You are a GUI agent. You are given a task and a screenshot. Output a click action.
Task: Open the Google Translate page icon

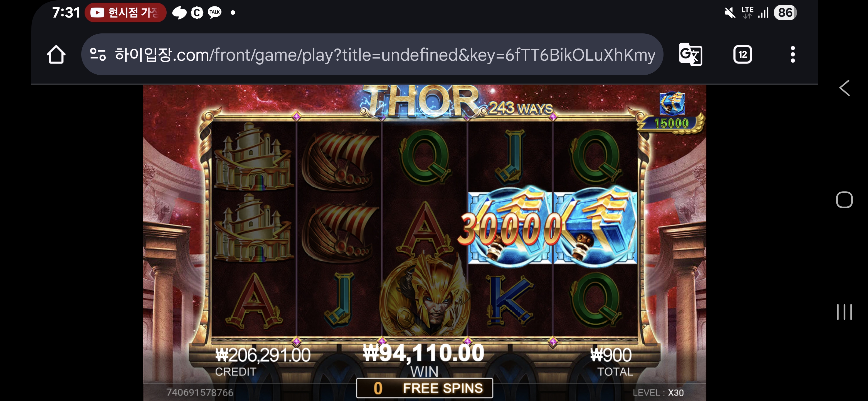(x=691, y=54)
